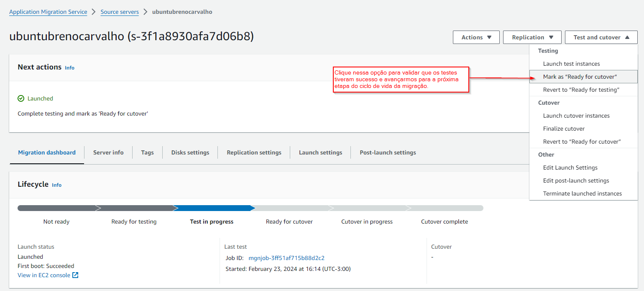
Task: Open the mgnjob-3ff51af715b88d2c2 job link
Action: 286,258
